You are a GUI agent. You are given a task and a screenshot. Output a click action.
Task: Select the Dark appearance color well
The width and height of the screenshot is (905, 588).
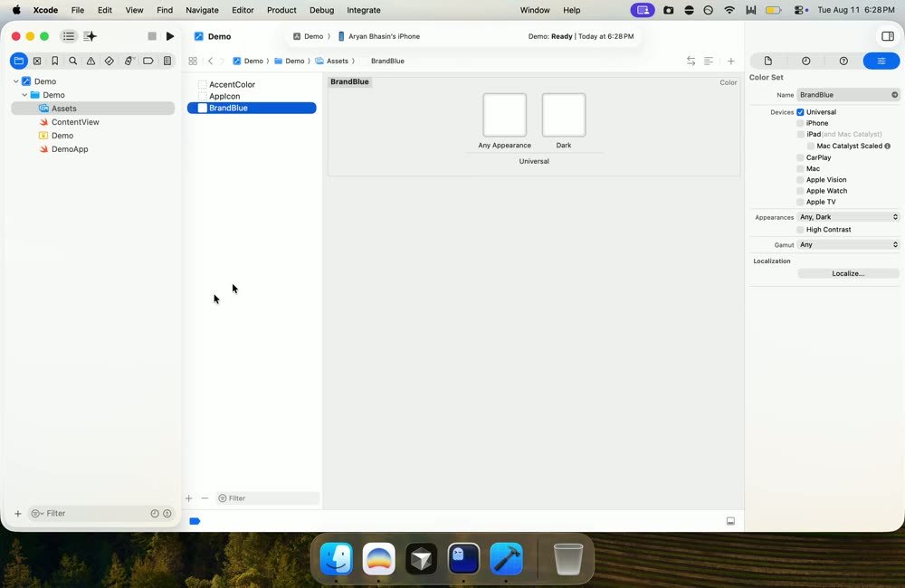pyautogui.click(x=564, y=115)
